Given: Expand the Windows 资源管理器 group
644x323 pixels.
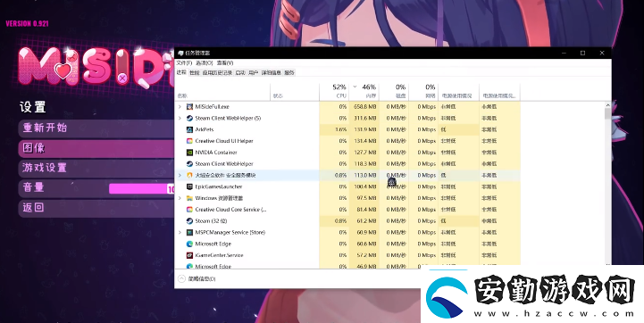Looking at the screenshot, I should pyautogui.click(x=180, y=198).
